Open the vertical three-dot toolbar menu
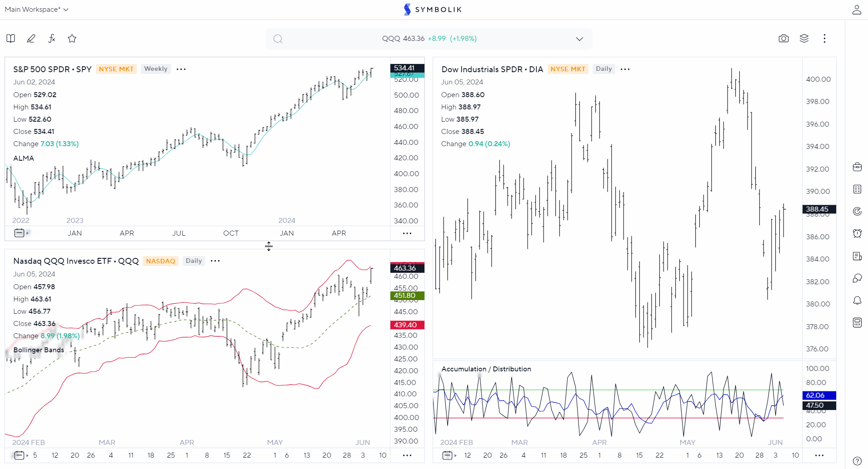 (x=824, y=39)
